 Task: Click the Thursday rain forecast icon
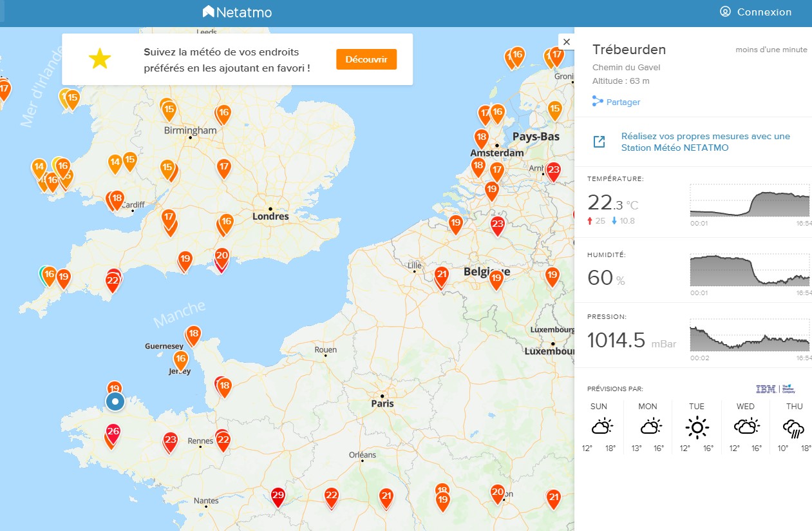tap(794, 427)
